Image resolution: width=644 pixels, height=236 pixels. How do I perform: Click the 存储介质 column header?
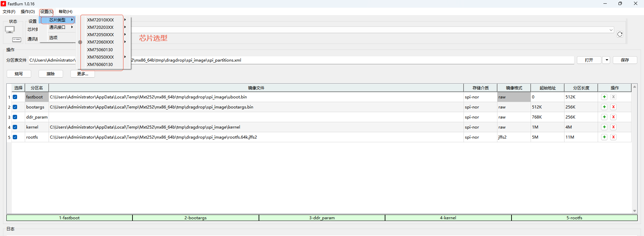coord(480,88)
